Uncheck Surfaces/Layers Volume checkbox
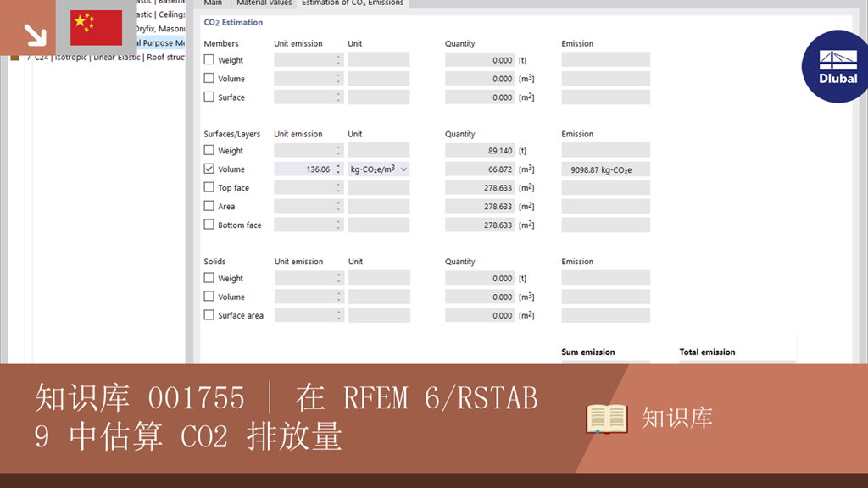 [x=209, y=169]
